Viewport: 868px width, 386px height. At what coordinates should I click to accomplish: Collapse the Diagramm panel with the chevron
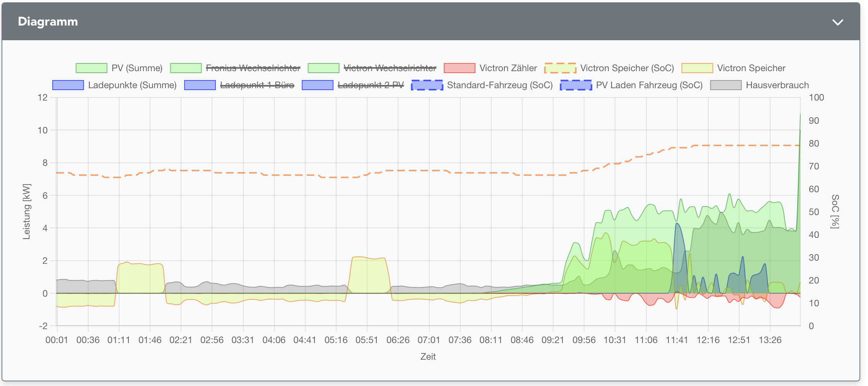point(837,22)
